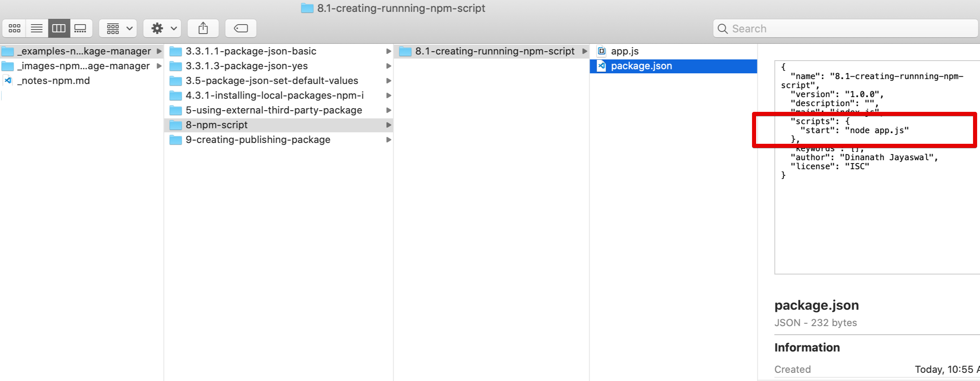Screen dimensions: 980x381
Task: Select 8.1-creating-runnning-npm-script in the third column
Action: pyautogui.click(x=494, y=51)
